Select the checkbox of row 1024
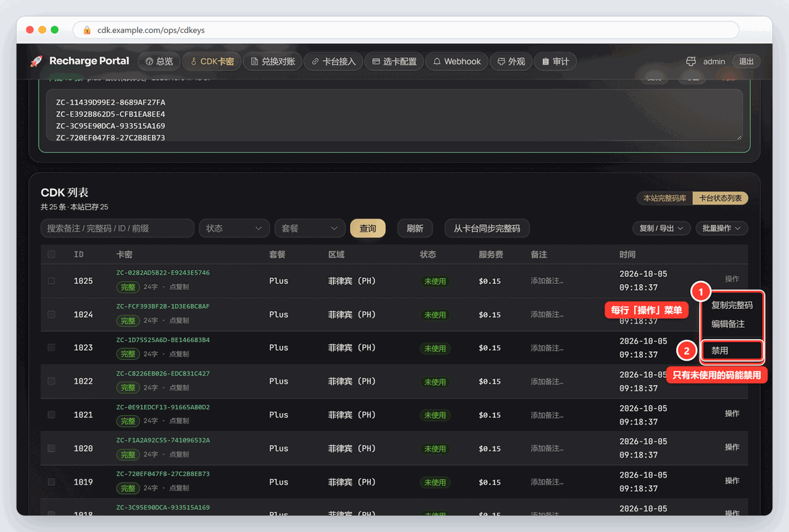The height and width of the screenshot is (532, 789). [x=52, y=314]
